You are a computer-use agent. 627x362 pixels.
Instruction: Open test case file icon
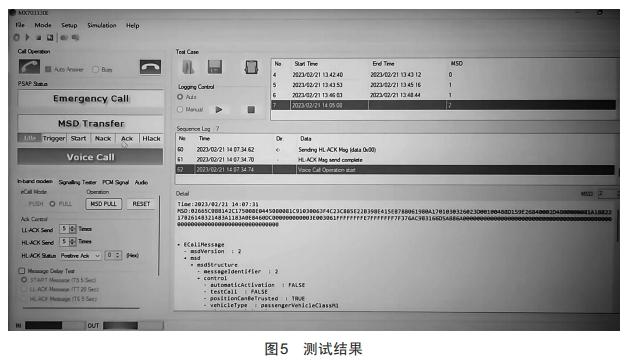(x=188, y=67)
